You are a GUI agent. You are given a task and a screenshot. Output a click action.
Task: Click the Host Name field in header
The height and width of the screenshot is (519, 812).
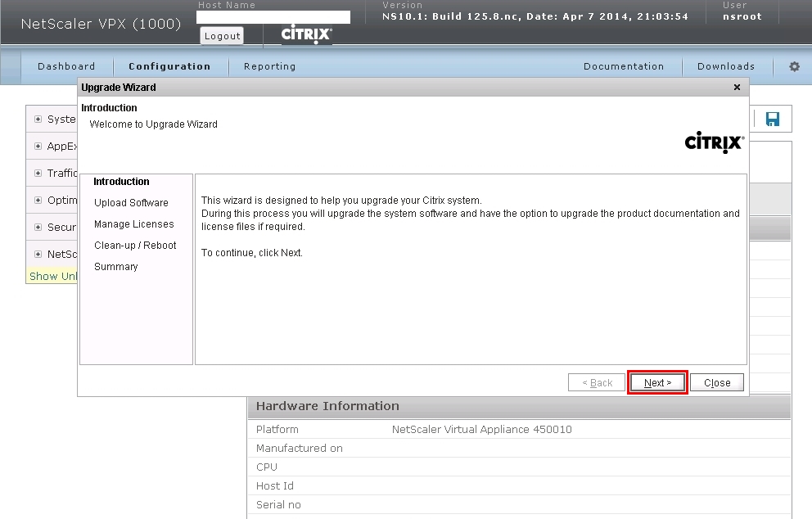pos(273,17)
